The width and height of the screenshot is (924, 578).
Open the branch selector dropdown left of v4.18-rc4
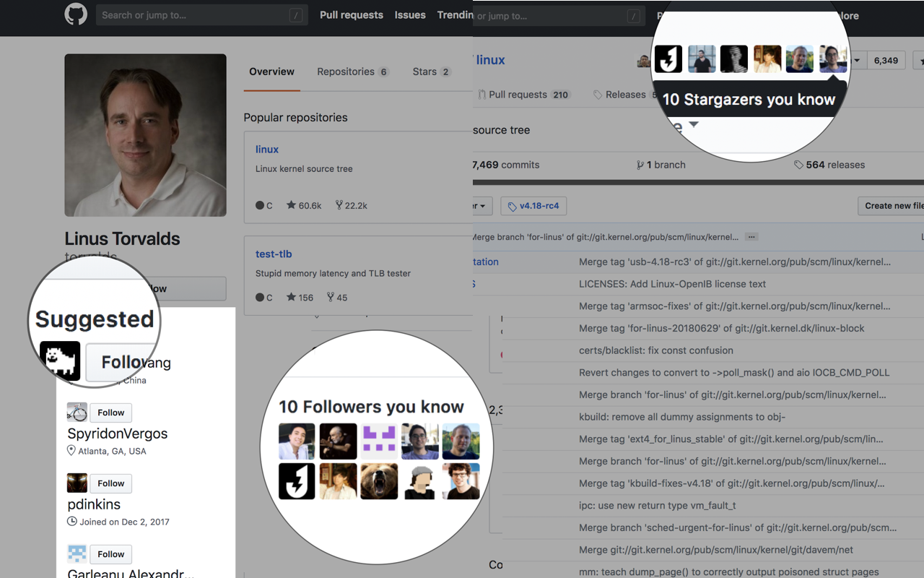click(x=483, y=206)
